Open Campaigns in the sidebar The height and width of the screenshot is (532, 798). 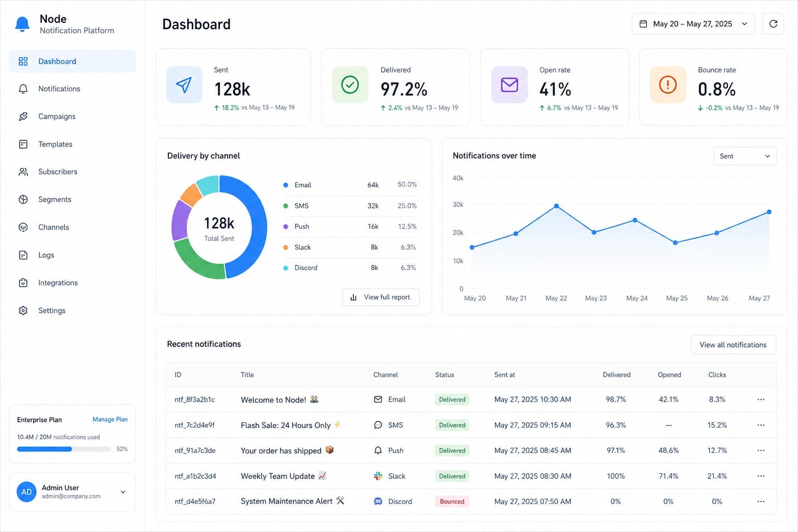72,116
